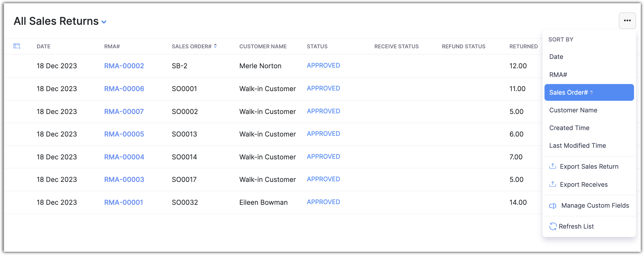Expand the All Sales Returns view dropdown
The height and width of the screenshot is (255, 644).
pyautogui.click(x=104, y=22)
